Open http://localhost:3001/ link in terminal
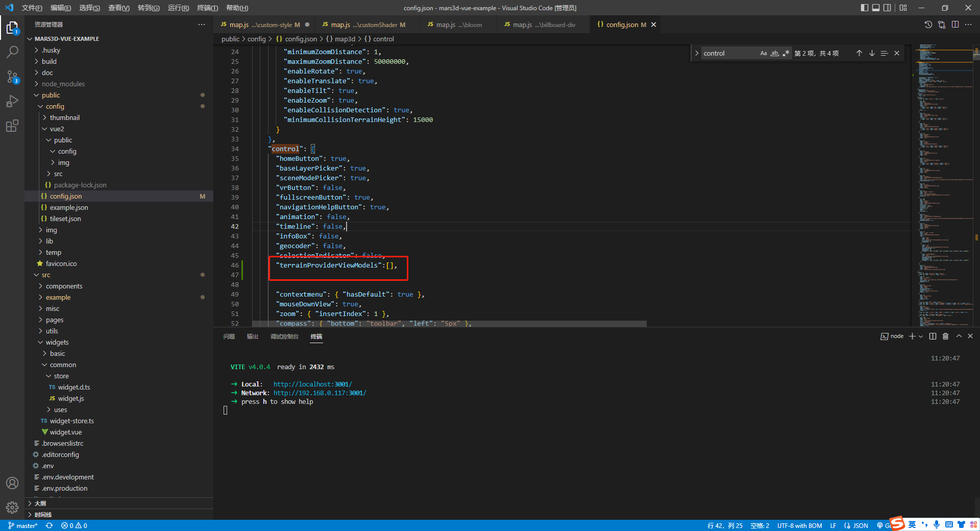Viewport: 980px width, 531px height. click(312, 384)
